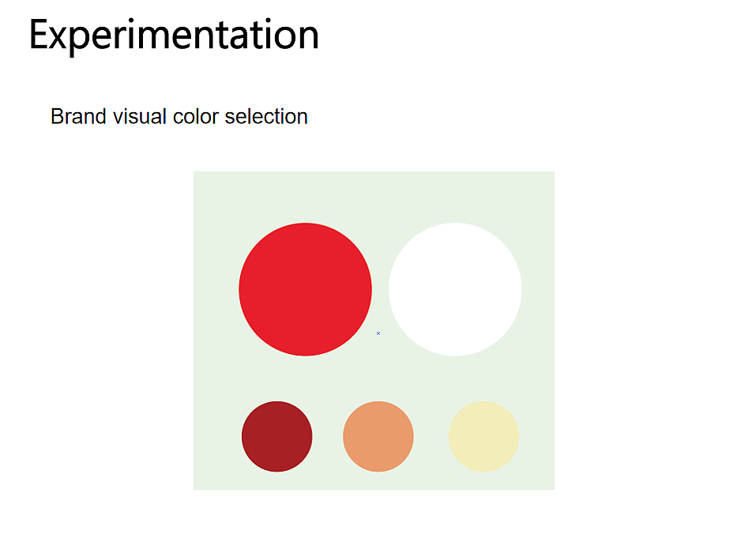756x542 pixels.
Task: Click the final "n" of "selection"
Action: [x=302, y=119]
